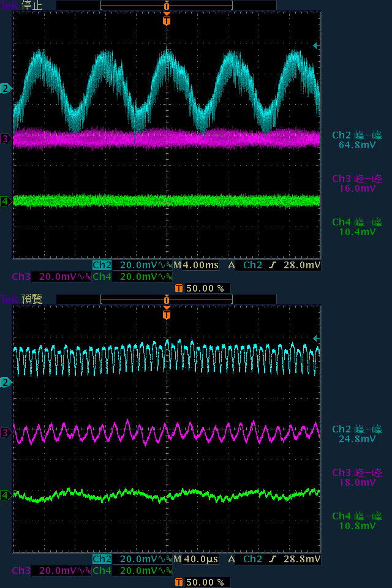This screenshot has height=588, width=392.
Task: Click the 18.0mV Ch3 peak-peak reading
Action: 357,482
